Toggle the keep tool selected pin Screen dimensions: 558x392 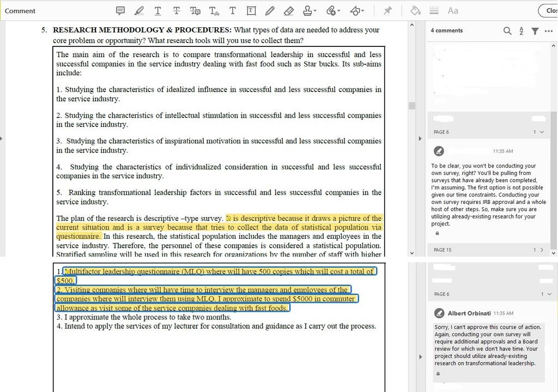tap(387, 11)
